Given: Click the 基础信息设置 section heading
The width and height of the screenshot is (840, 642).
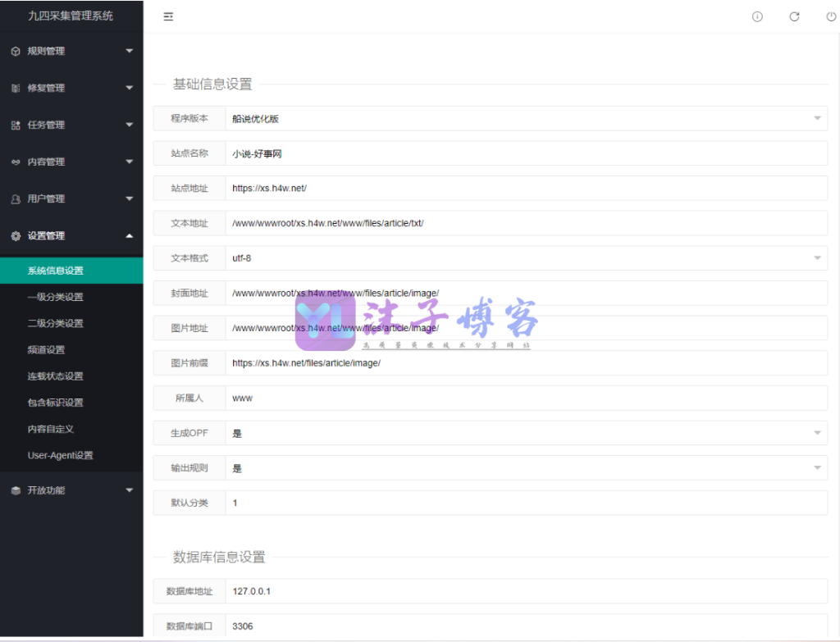Looking at the screenshot, I should pos(212,84).
